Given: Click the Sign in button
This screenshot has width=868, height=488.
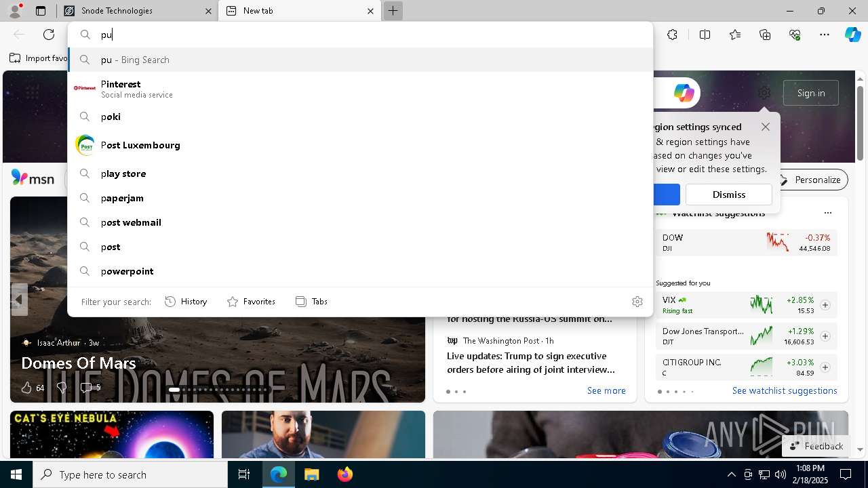Looking at the screenshot, I should pos(811,93).
